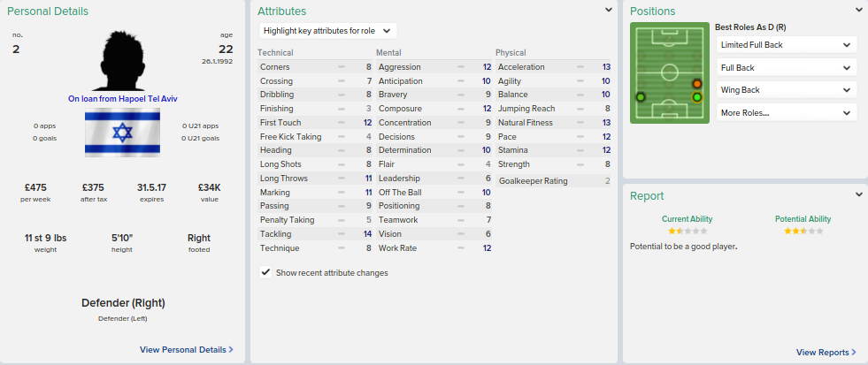Screen dimensions: 868x365
Task: Toggle Show recent attribute changes checkbox
Action: pos(265,273)
